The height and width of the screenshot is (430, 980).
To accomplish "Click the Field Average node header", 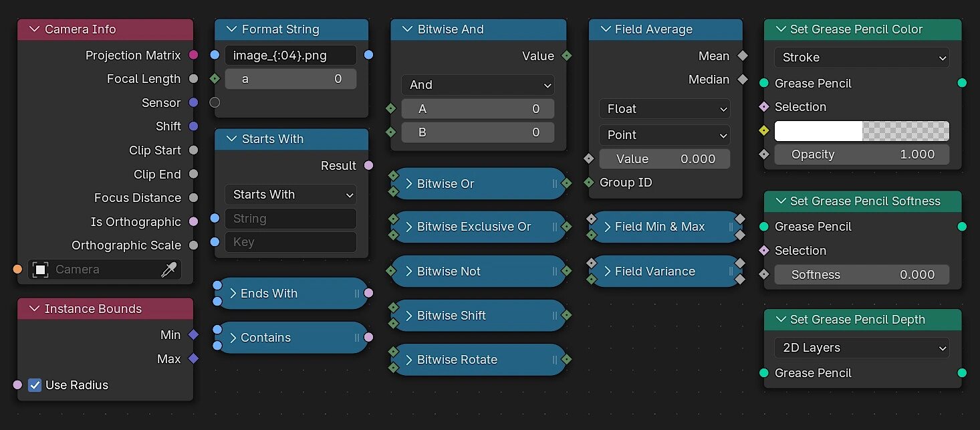I will point(666,29).
